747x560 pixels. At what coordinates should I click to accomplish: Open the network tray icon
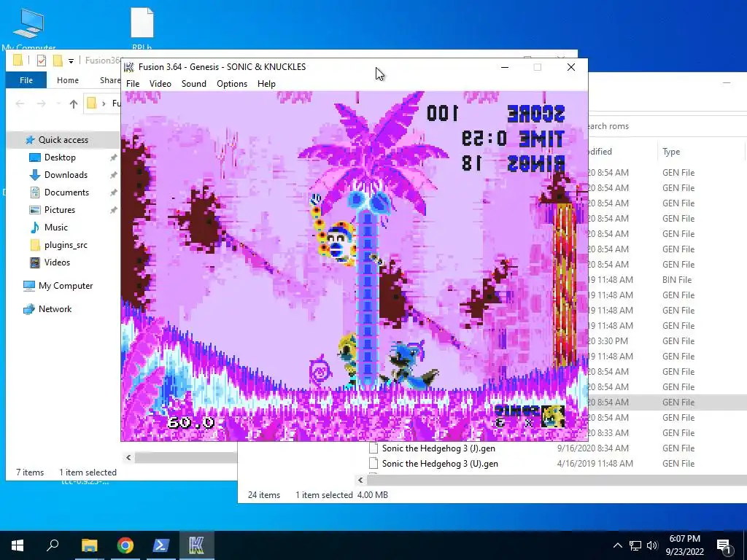click(x=635, y=545)
